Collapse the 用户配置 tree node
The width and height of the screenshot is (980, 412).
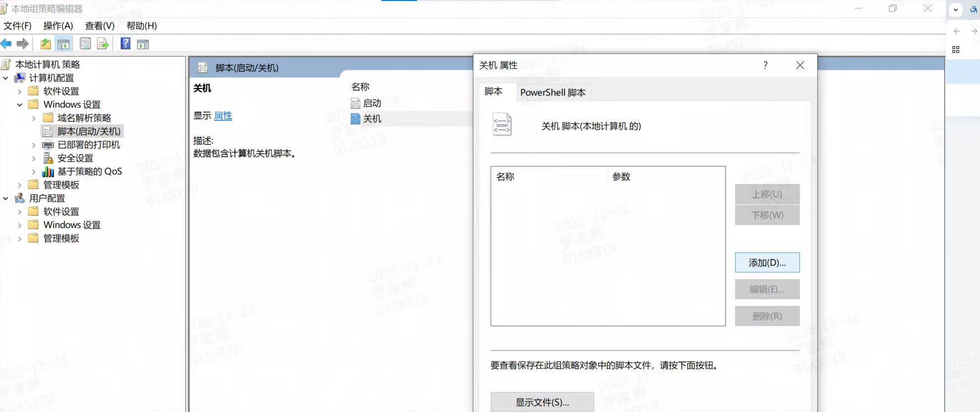(x=5, y=198)
